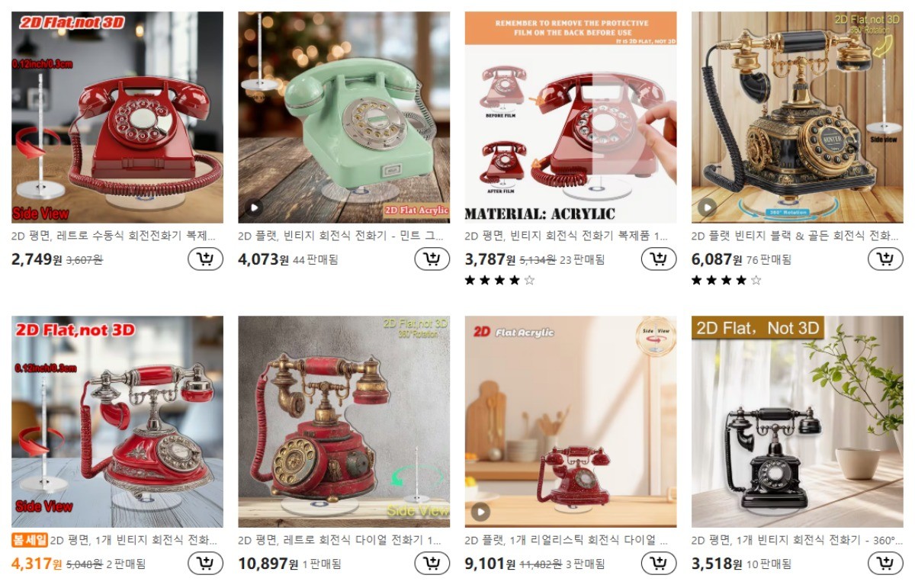Add the 6,087원 black gold telephone to cart
This screenshot has height=588, width=915.
pos(885,259)
